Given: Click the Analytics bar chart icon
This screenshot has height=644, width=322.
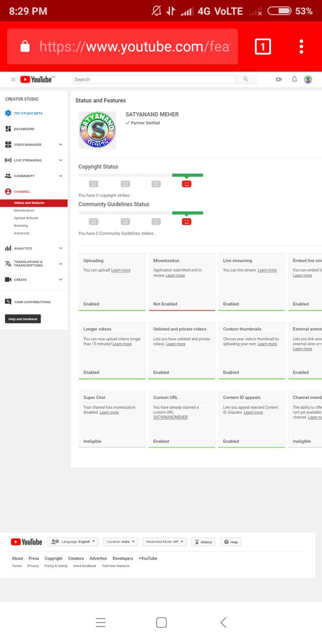Looking at the screenshot, I should 8,248.
